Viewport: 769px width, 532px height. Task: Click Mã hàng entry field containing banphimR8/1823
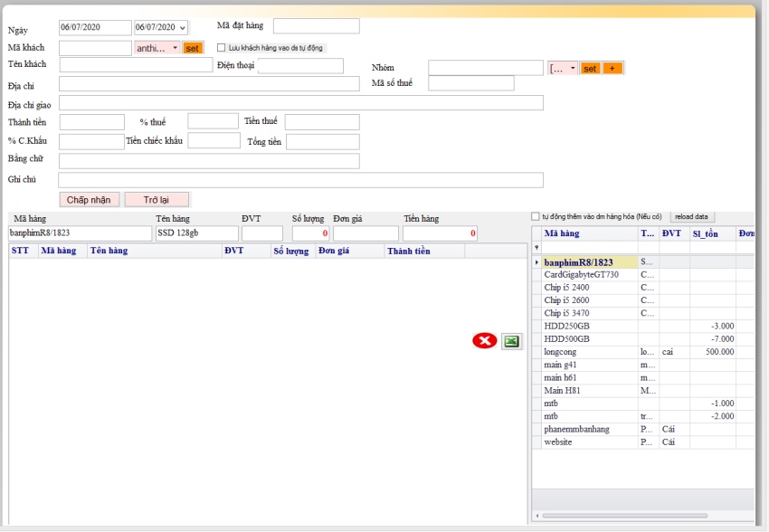coord(80,233)
